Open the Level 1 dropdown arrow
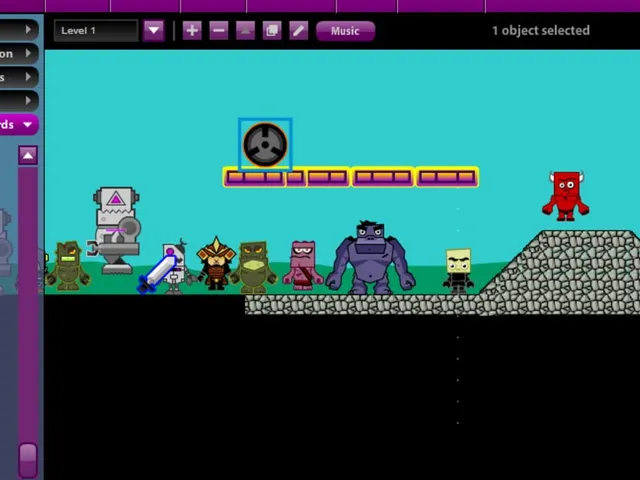Image resolution: width=640 pixels, height=480 pixels. [154, 31]
